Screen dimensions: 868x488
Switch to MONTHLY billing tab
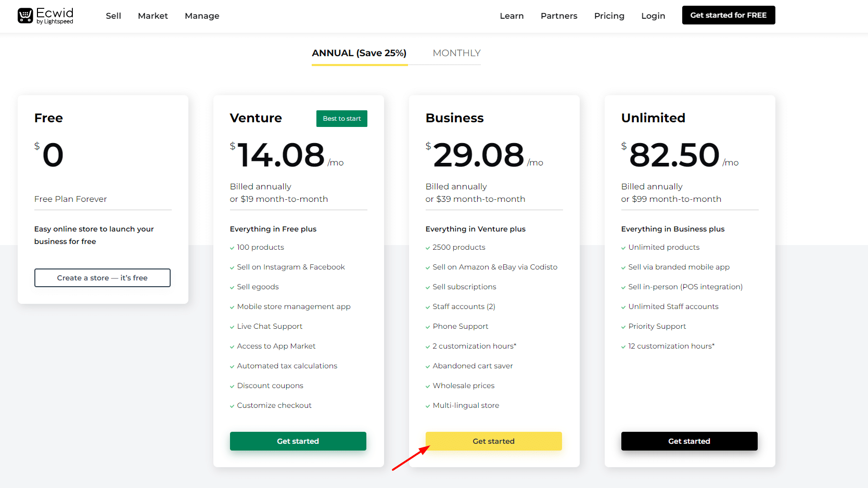(x=456, y=53)
